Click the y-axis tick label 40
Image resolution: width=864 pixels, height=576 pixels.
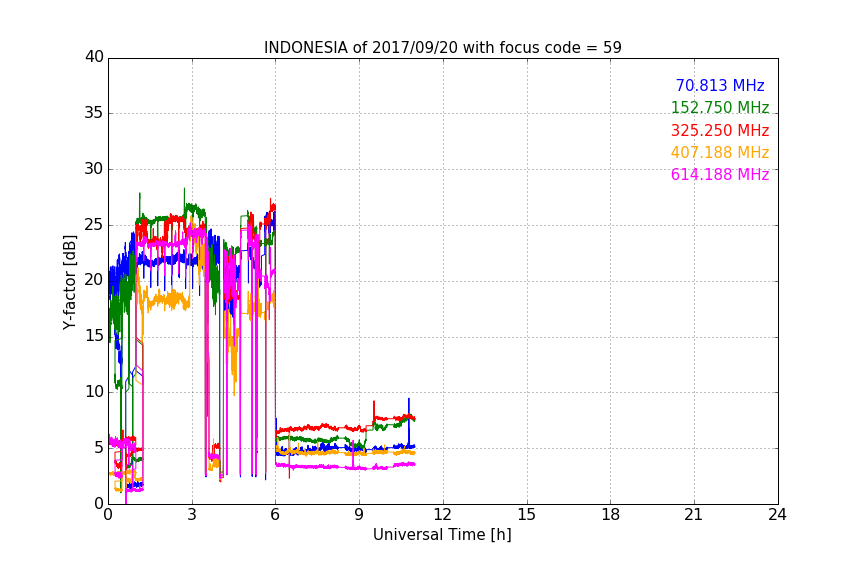point(94,57)
